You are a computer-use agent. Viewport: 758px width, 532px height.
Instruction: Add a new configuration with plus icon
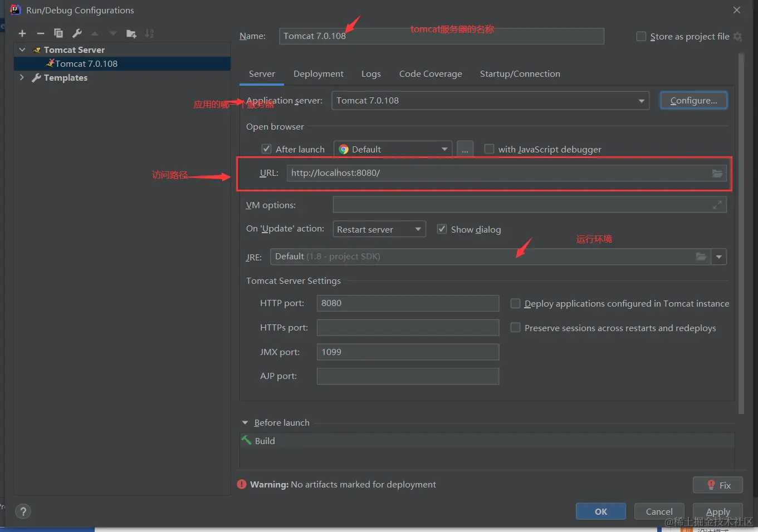click(22, 33)
